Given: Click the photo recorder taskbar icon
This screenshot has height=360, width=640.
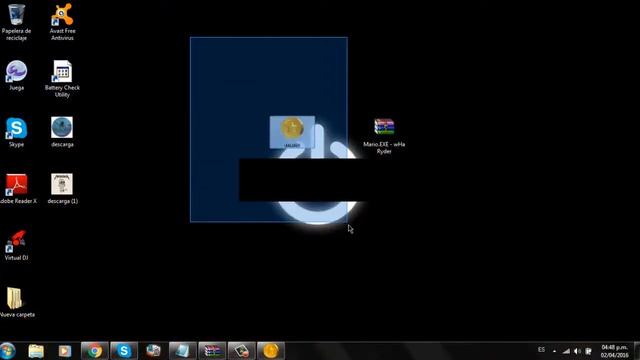Looking at the screenshot, I should [241, 351].
